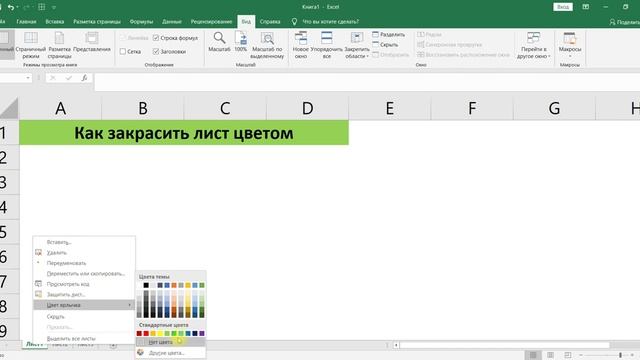
Task: Click the grid table icon in quick access toolbar
Action: coord(42,7)
